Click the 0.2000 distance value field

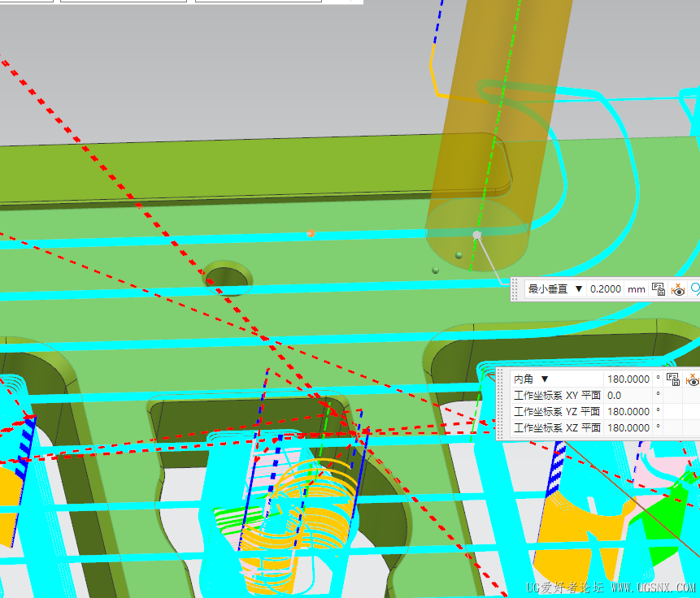tap(606, 289)
